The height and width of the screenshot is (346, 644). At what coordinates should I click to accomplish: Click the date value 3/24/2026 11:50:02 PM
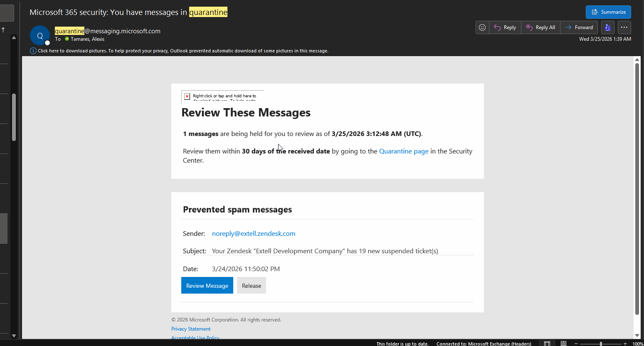(246, 269)
